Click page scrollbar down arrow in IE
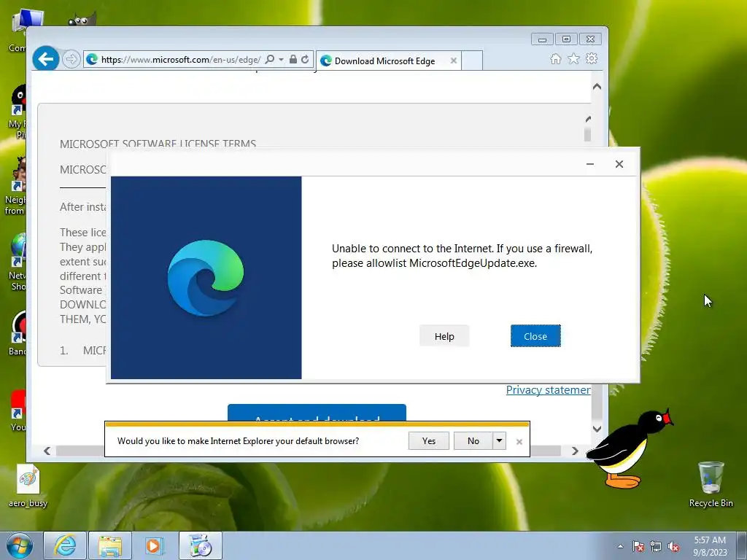This screenshot has height=560, width=747. [597, 429]
